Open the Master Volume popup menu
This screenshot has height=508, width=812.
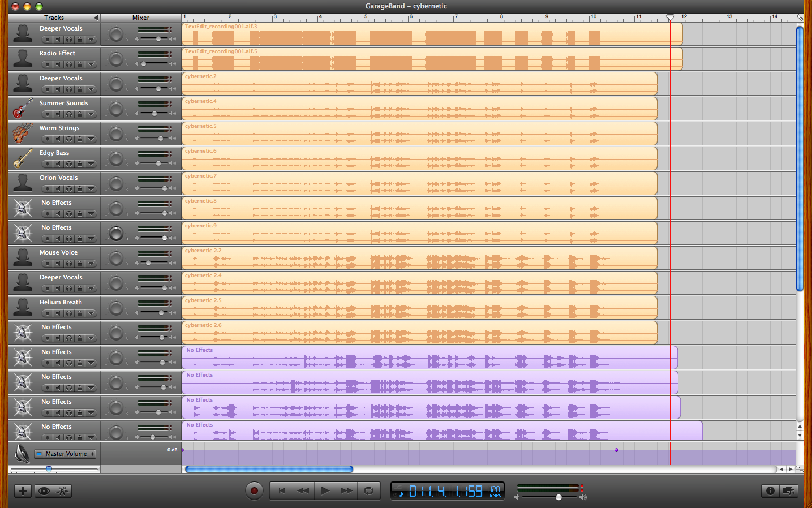pyautogui.click(x=65, y=454)
